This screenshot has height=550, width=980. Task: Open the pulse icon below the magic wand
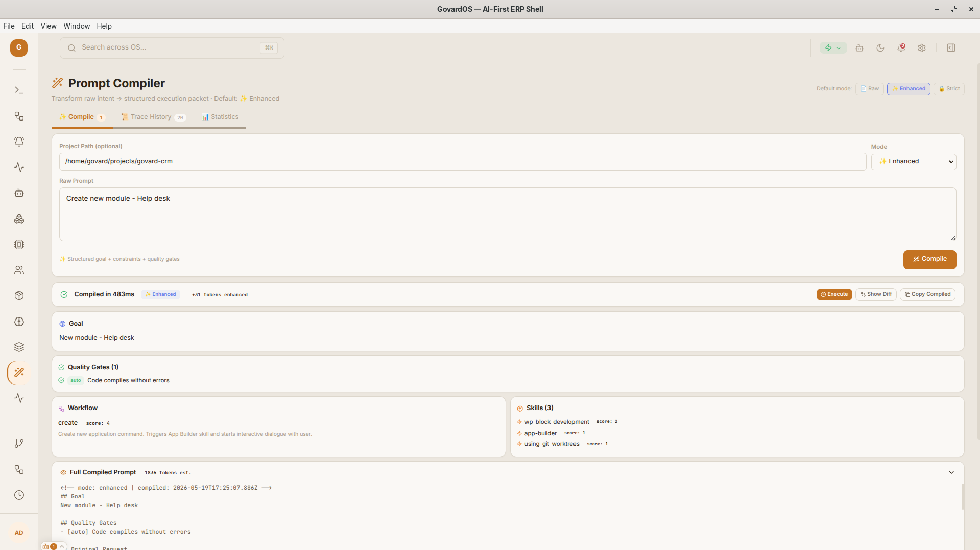(x=19, y=398)
